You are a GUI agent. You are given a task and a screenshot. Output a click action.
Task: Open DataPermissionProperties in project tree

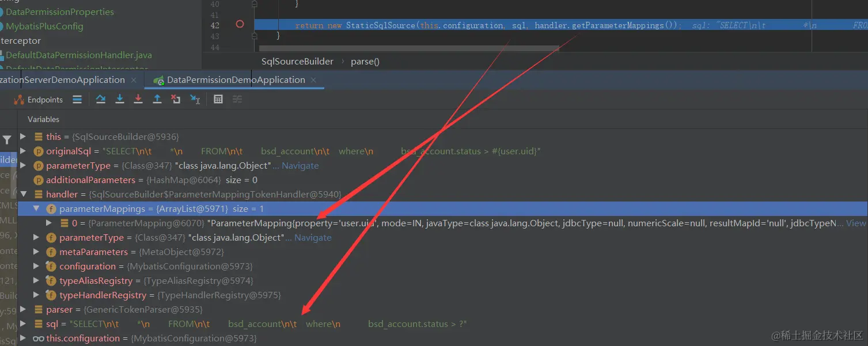tap(60, 12)
